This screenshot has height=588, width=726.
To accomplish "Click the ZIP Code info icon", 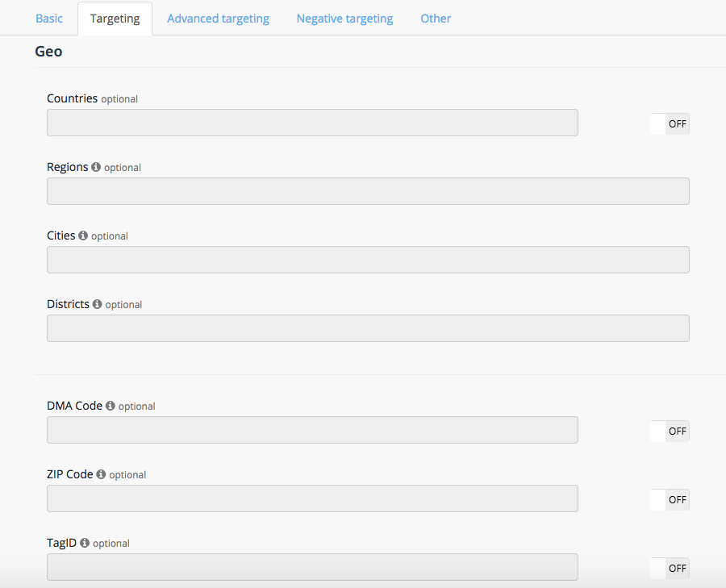I will pos(101,474).
